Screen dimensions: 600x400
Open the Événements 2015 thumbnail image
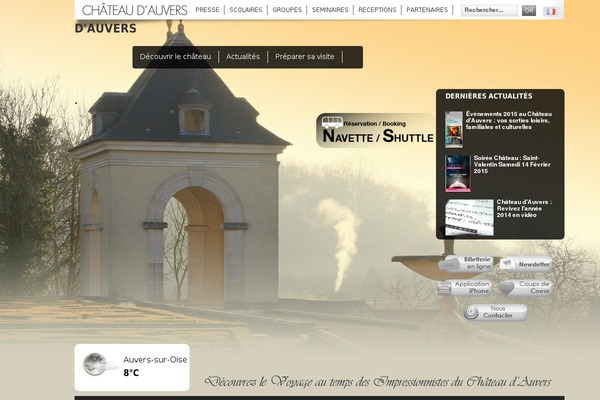(x=454, y=130)
